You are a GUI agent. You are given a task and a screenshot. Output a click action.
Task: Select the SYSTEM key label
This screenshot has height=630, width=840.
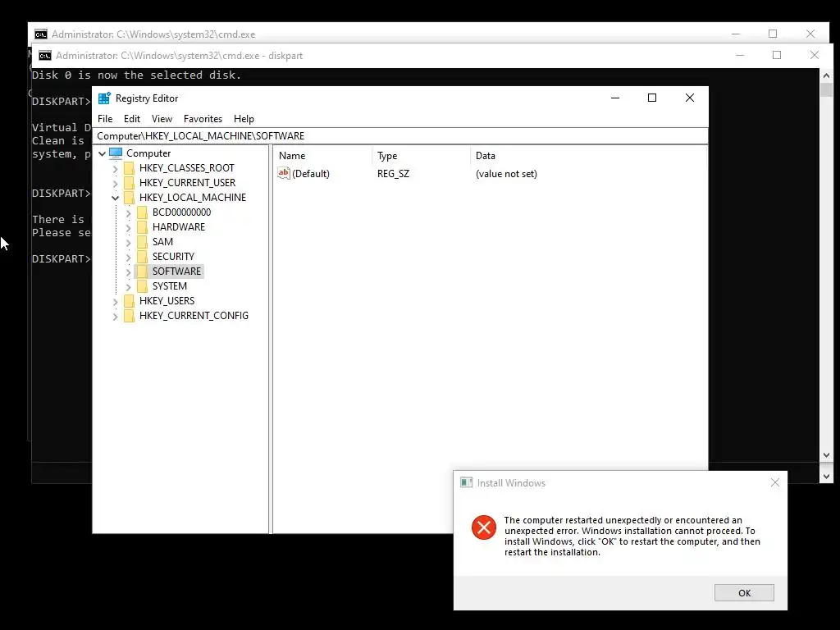pos(169,286)
